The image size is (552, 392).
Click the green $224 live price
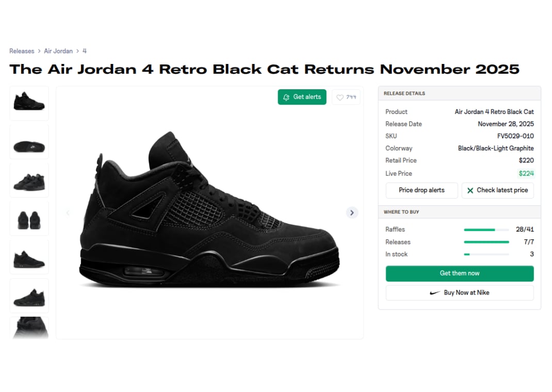526,173
